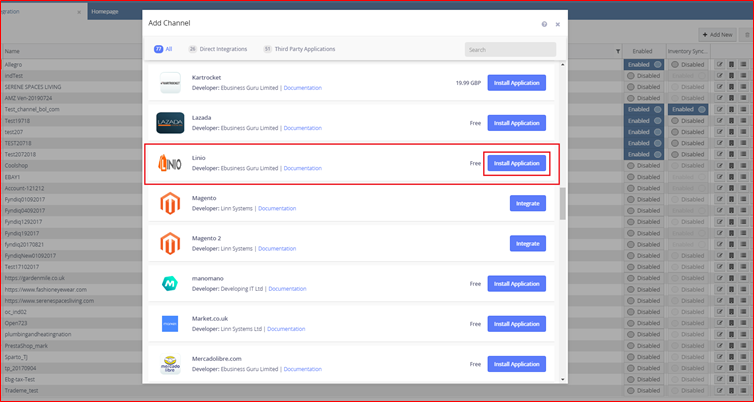754x402 pixels.
Task: Click the Linio logo
Action: coord(170,163)
